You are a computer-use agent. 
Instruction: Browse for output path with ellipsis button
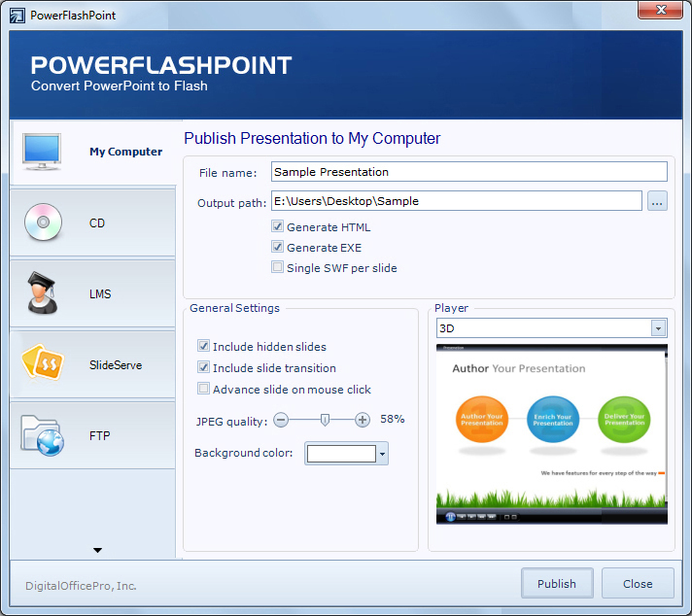(657, 201)
